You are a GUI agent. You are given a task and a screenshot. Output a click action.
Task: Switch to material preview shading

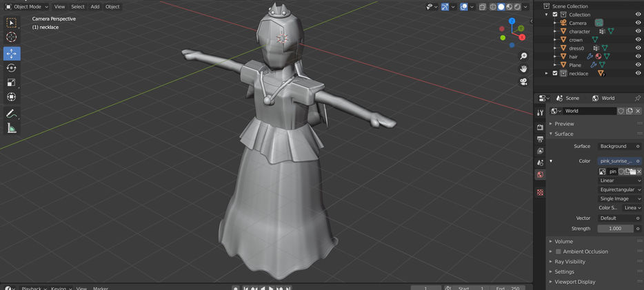pyautogui.click(x=510, y=7)
